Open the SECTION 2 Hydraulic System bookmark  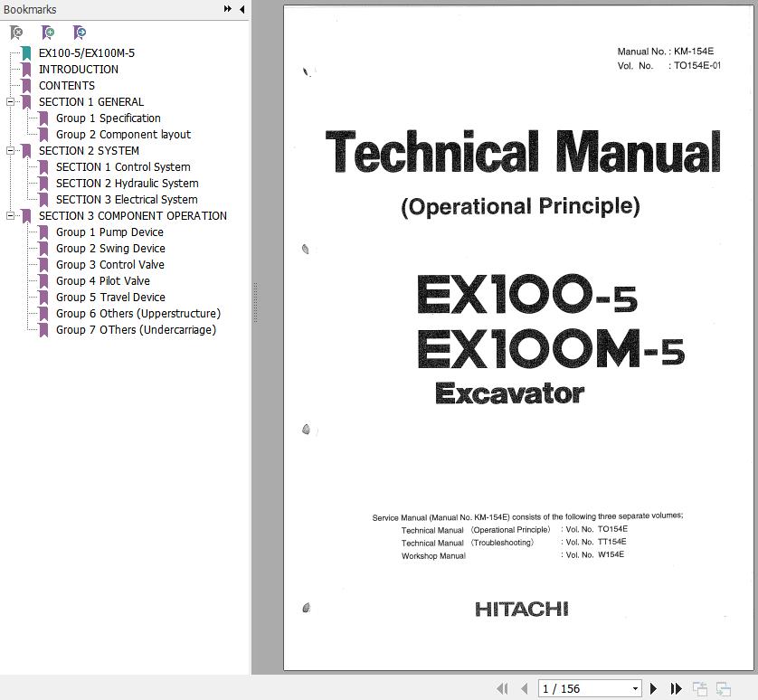tap(128, 184)
